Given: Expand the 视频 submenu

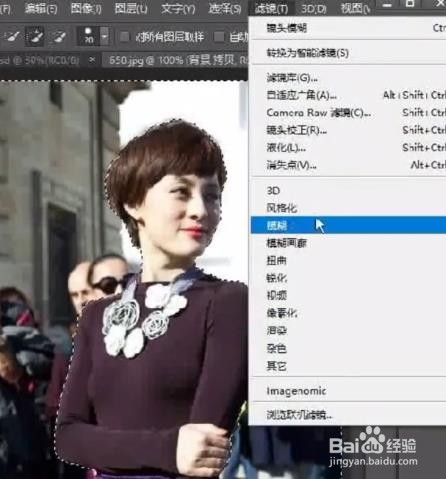Looking at the screenshot, I should 348,295.
